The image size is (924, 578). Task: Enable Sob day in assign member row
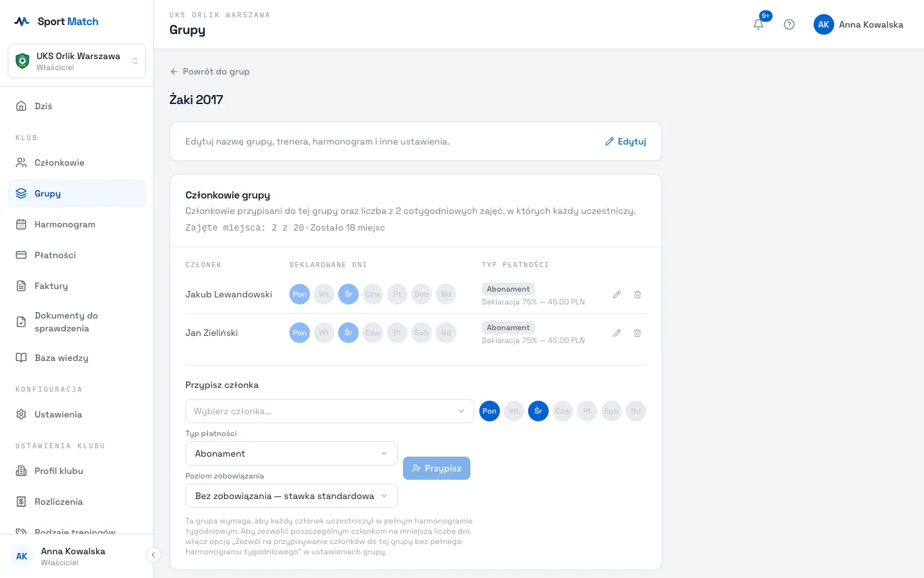tap(612, 411)
